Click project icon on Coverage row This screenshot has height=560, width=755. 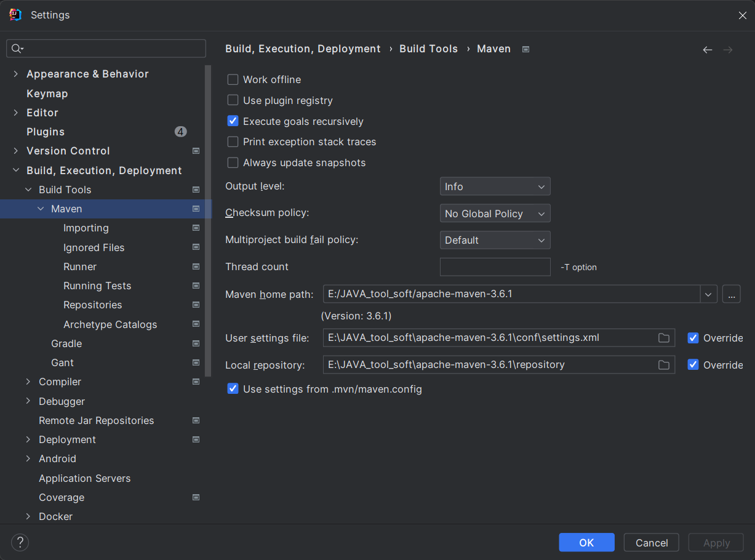coord(196,497)
